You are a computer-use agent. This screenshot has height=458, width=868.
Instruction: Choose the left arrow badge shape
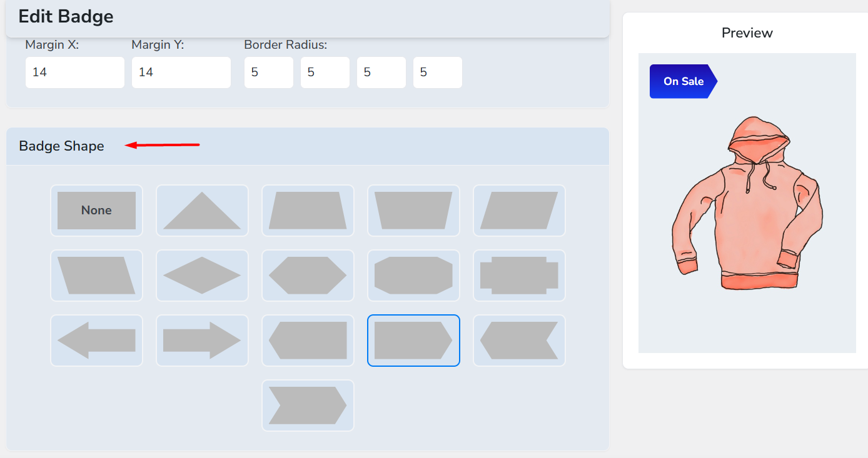(x=96, y=341)
